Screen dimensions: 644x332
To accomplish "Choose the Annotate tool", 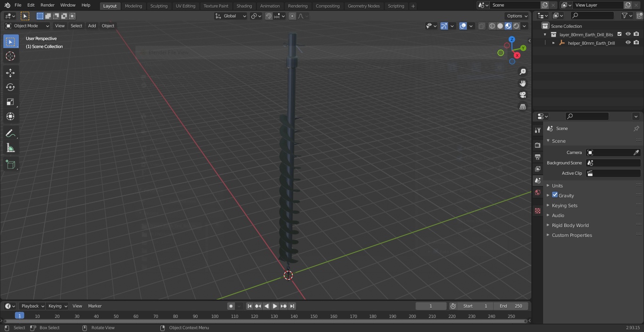I will (x=10, y=134).
